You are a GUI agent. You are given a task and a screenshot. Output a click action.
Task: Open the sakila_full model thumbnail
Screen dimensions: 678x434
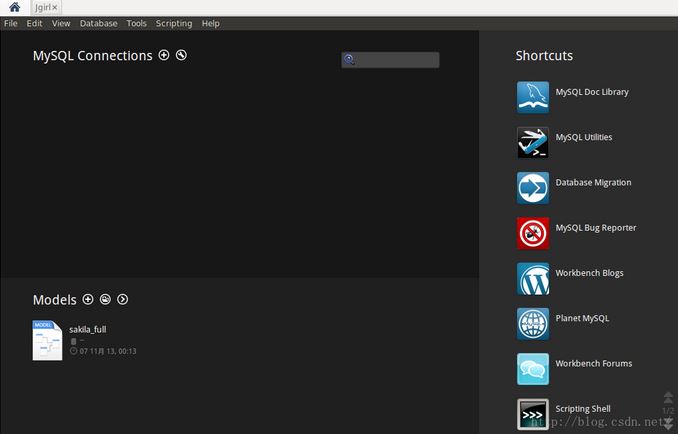click(47, 340)
